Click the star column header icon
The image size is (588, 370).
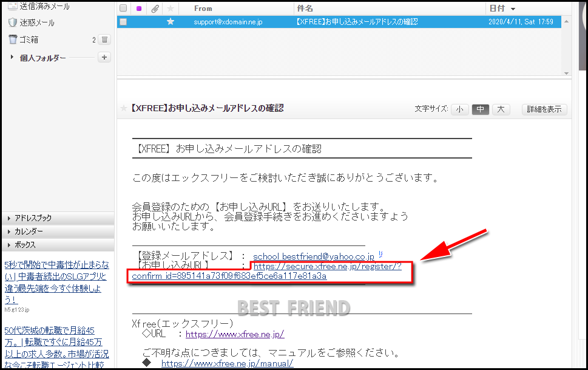[171, 9]
